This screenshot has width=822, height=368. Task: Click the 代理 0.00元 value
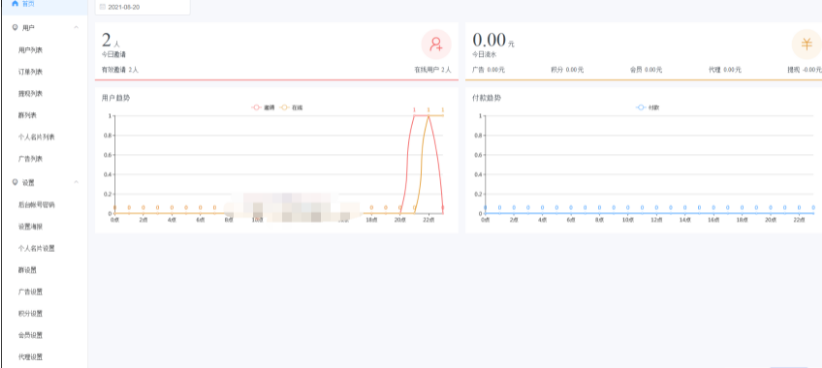click(x=724, y=70)
